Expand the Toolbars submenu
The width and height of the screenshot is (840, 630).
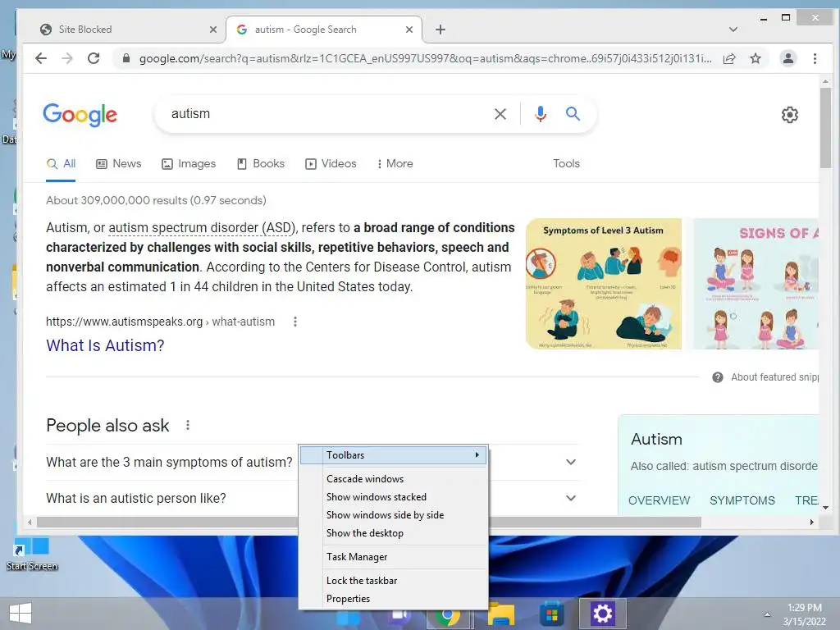[393, 455]
